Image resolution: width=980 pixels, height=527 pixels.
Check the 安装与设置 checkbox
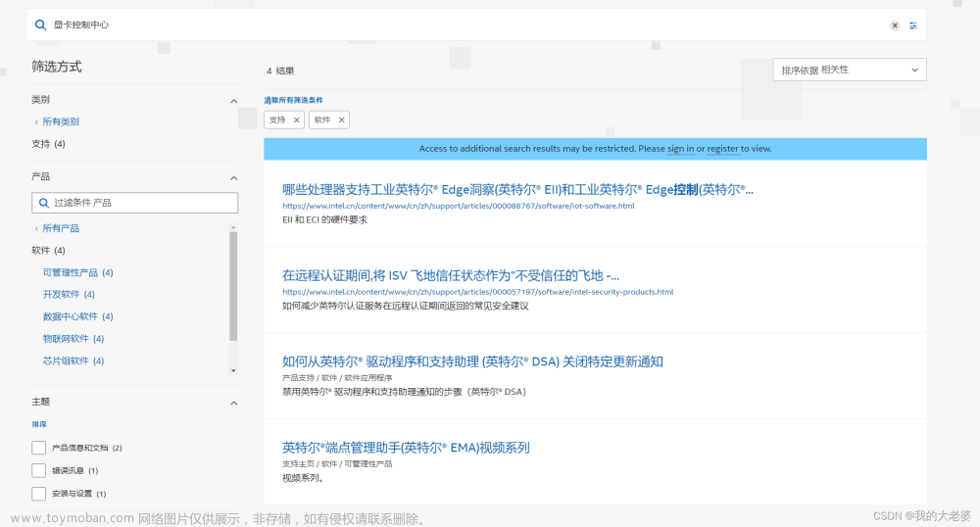[x=39, y=494]
